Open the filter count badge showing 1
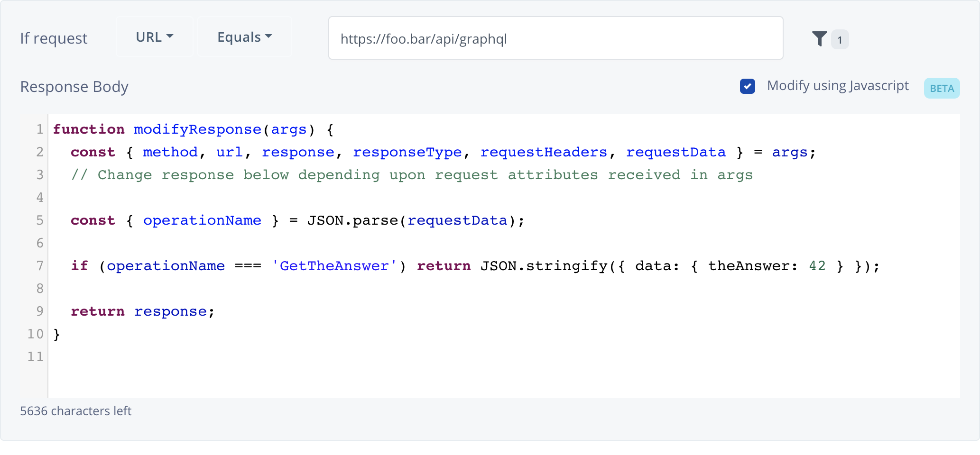Image resolution: width=980 pixels, height=455 pixels. [840, 40]
